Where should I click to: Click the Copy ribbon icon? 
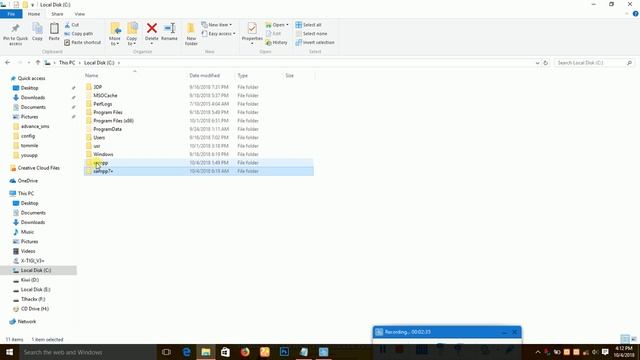point(37,32)
